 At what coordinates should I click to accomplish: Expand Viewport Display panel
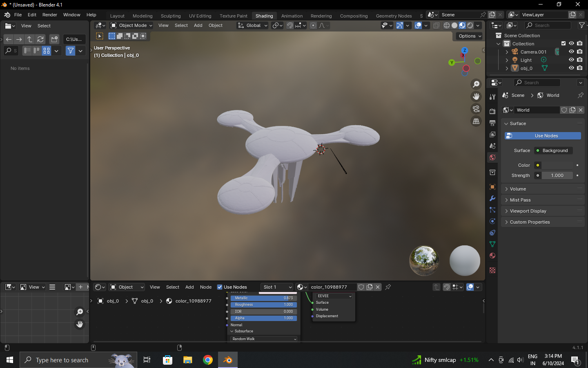[x=543, y=211]
